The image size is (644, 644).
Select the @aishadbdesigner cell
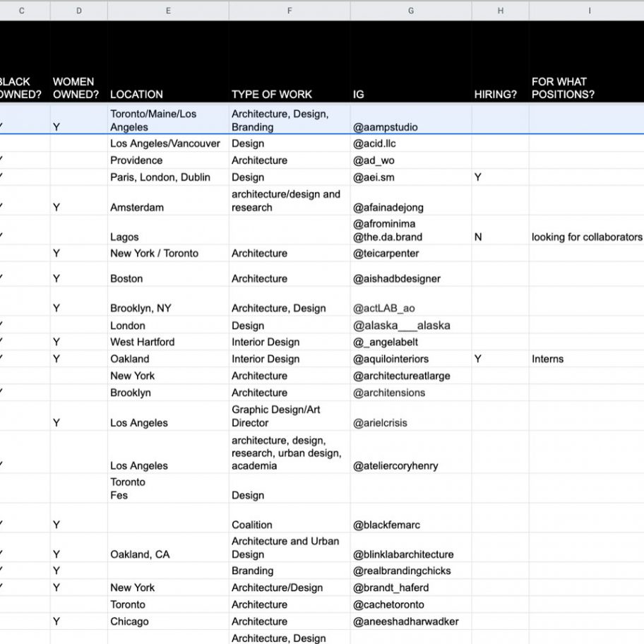411,274
